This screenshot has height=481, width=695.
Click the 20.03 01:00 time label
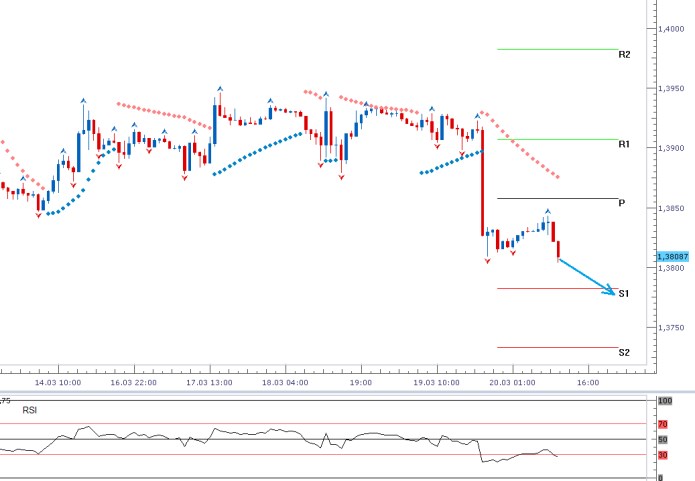pos(512,383)
